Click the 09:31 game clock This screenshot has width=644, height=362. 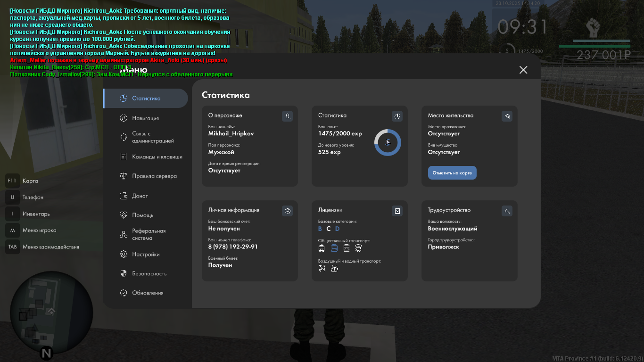click(522, 27)
